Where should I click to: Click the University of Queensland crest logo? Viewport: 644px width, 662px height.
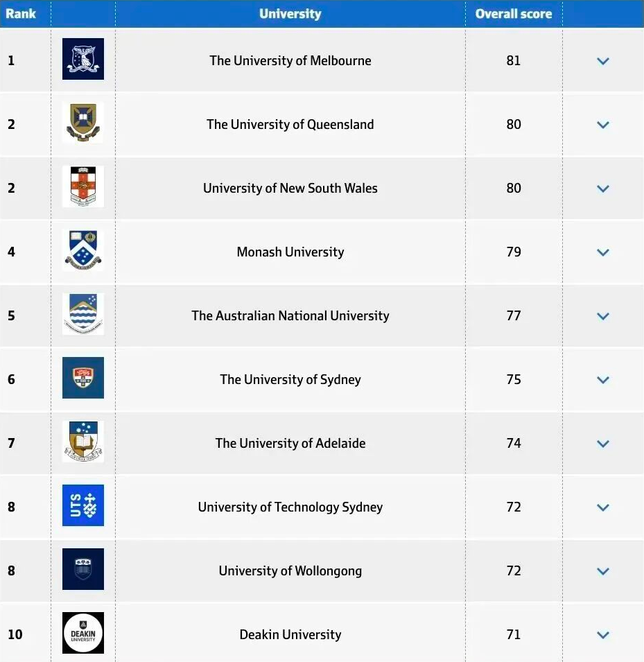pyautogui.click(x=83, y=123)
